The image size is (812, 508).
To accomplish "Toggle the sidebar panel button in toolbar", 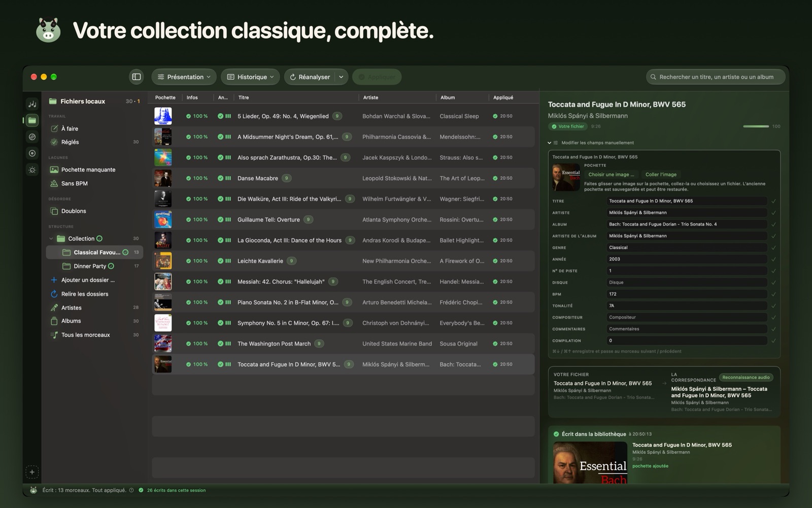I will point(137,77).
